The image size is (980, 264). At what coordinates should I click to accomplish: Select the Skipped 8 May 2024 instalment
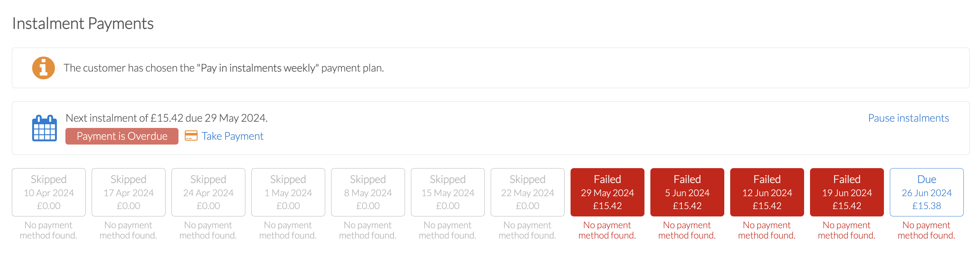pos(368,192)
